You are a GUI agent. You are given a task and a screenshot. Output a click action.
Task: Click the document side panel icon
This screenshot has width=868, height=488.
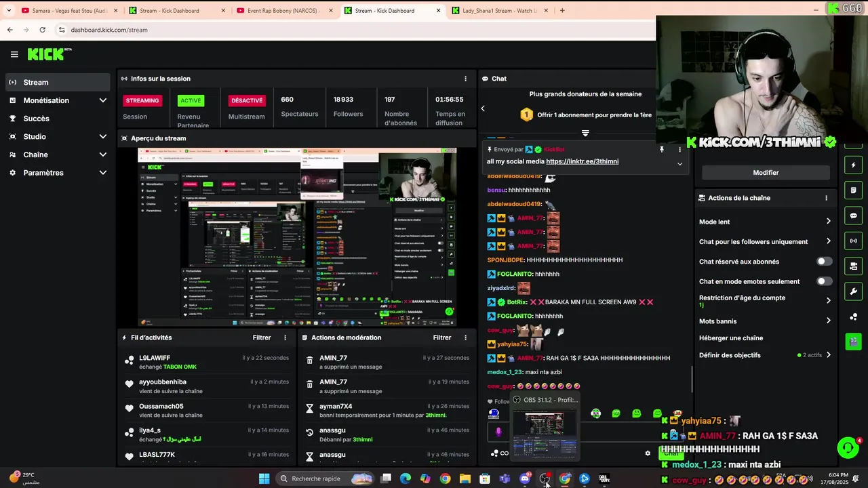click(x=853, y=190)
